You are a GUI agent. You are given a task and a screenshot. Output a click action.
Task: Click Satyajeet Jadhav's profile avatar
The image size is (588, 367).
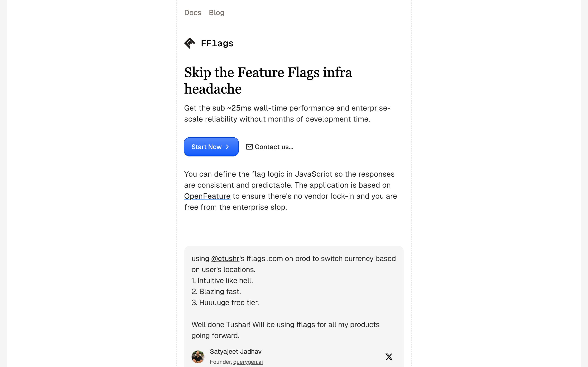(198, 356)
